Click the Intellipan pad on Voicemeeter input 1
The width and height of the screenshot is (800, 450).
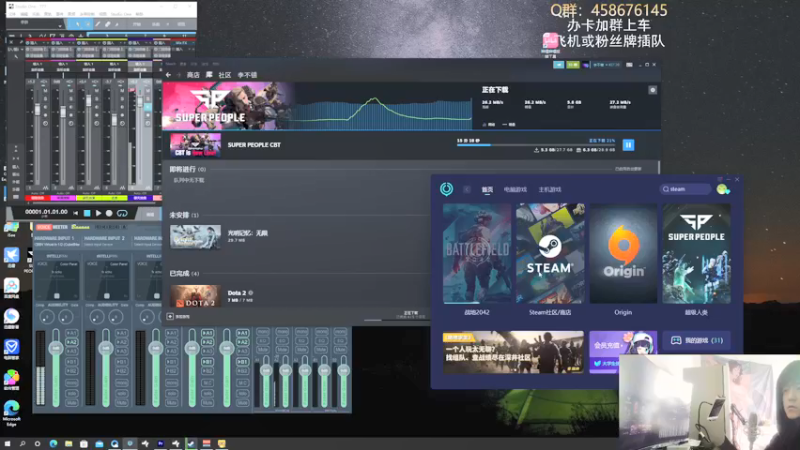57,281
